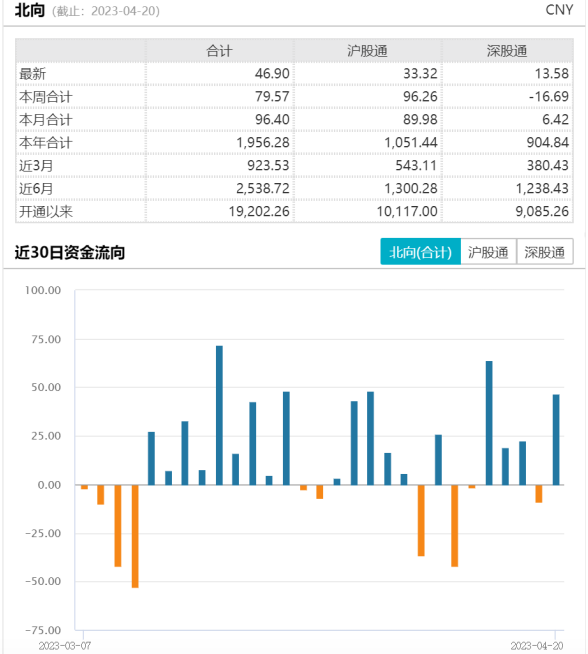
Task: Click the cumulative value 10,117.00
Action: (x=407, y=211)
